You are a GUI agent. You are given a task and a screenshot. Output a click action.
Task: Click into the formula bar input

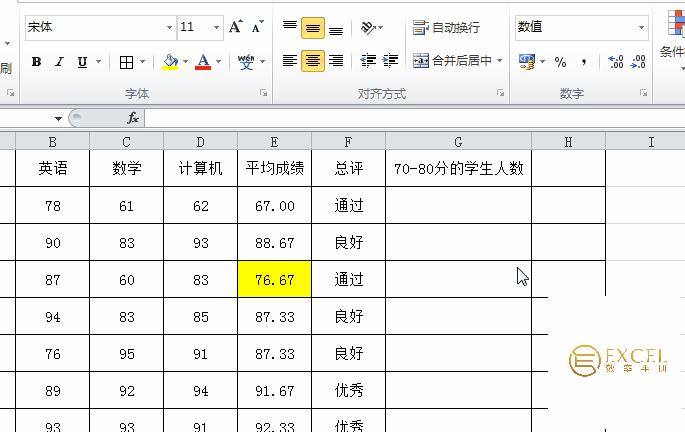click(x=414, y=118)
